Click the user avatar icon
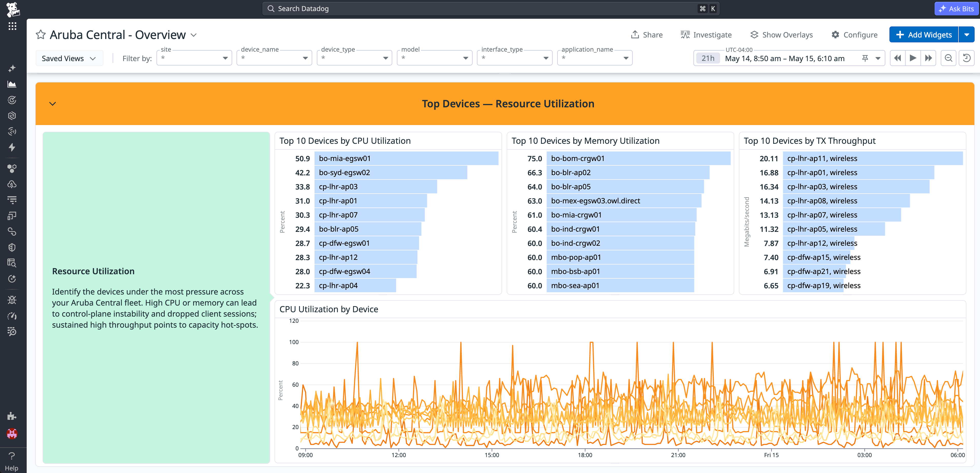 [12, 433]
